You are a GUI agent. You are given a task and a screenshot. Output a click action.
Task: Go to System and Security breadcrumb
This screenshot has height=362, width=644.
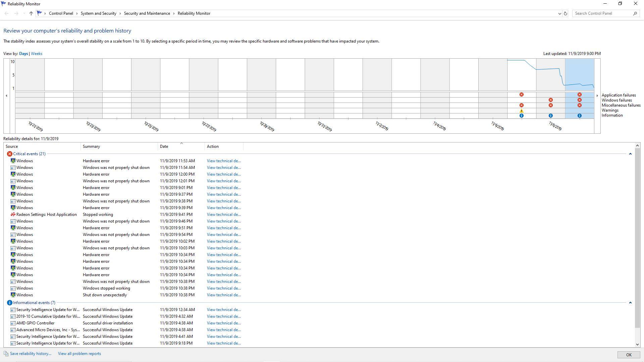click(98, 13)
